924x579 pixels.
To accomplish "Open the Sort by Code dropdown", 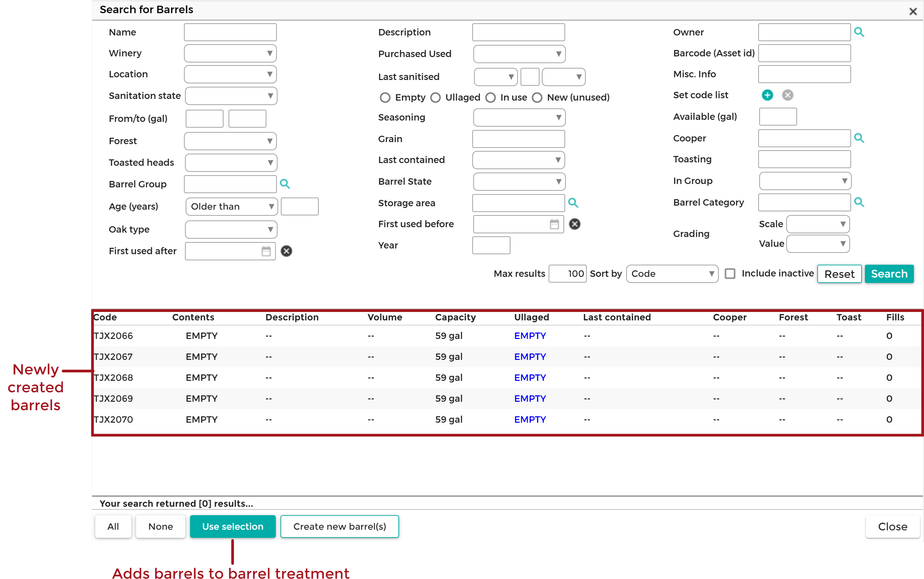I will pos(672,274).
